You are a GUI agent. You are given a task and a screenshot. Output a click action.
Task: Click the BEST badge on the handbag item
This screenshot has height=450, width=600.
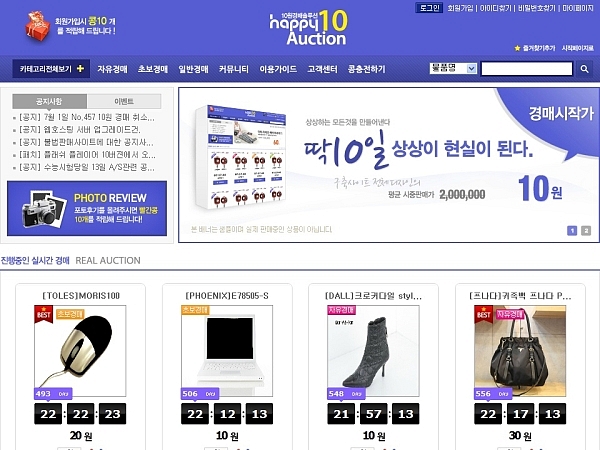click(x=483, y=314)
